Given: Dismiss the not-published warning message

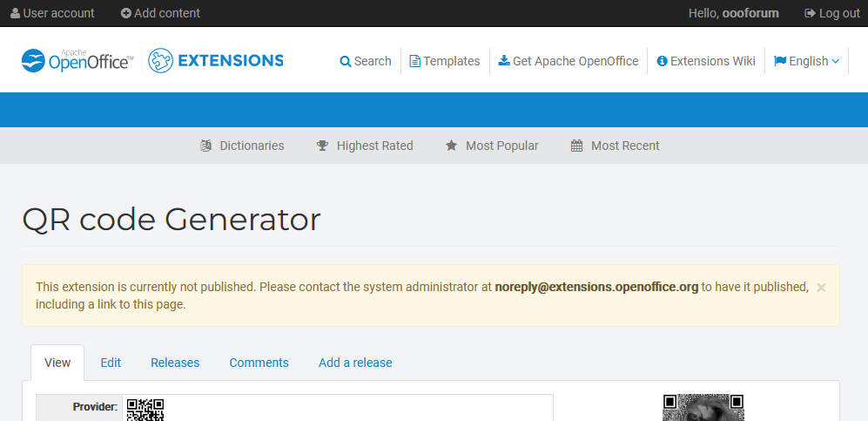Looking at the screenshot, I should coord(821,287).
